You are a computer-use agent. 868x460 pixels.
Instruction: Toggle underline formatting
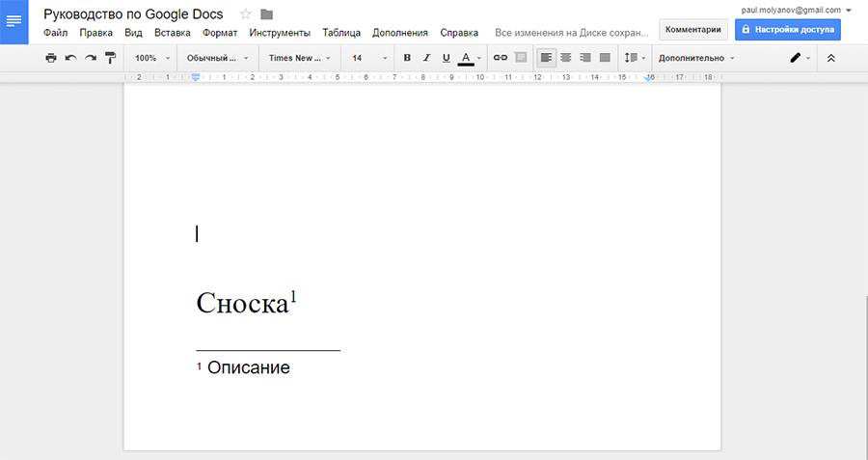point(446,58)
